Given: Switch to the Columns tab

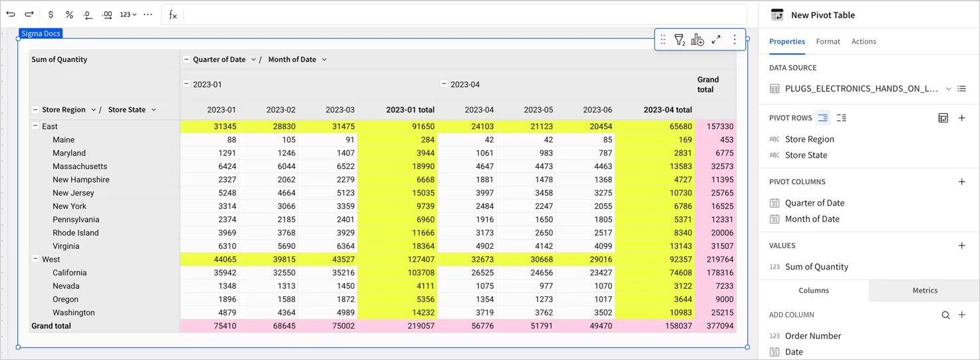Looking at the screenshot, I should pos(814,290).
